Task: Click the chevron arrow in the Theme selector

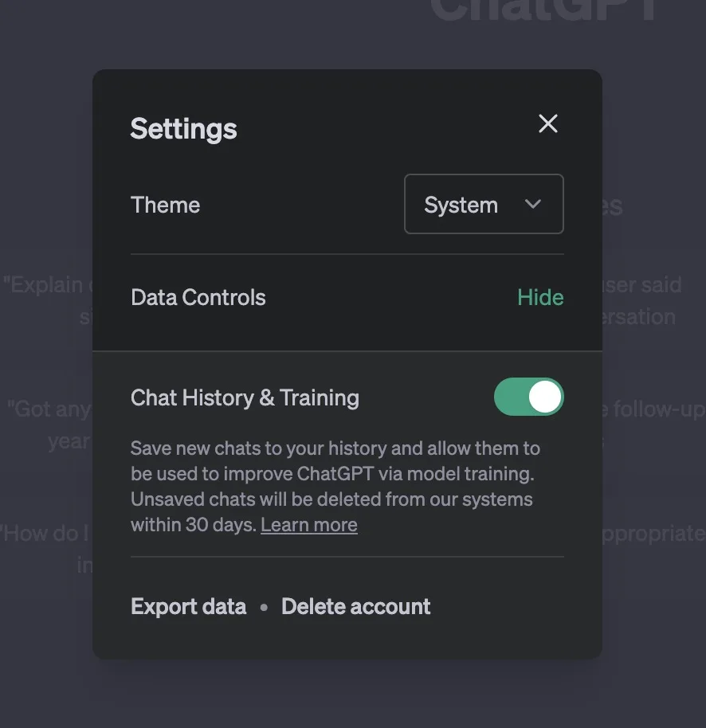Action: click(x=533, y=204)
